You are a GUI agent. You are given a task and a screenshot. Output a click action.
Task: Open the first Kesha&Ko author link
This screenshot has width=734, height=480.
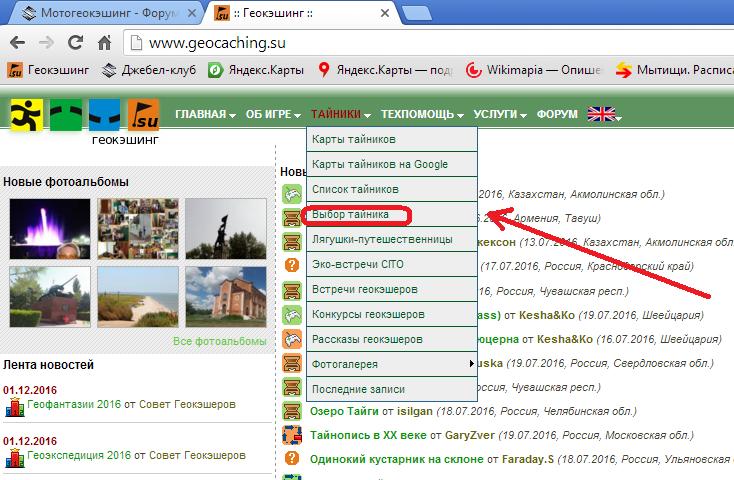pos(547,315)
